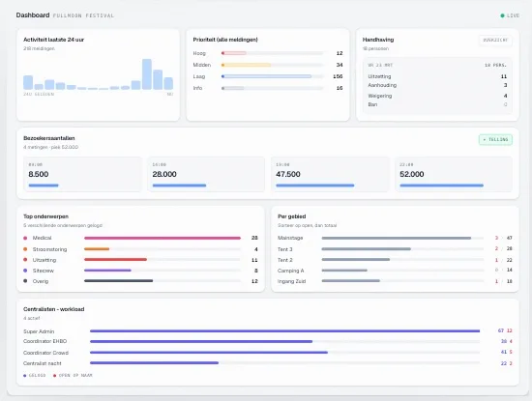Click the purple dot beside Sitecrew

coord(25,271)
